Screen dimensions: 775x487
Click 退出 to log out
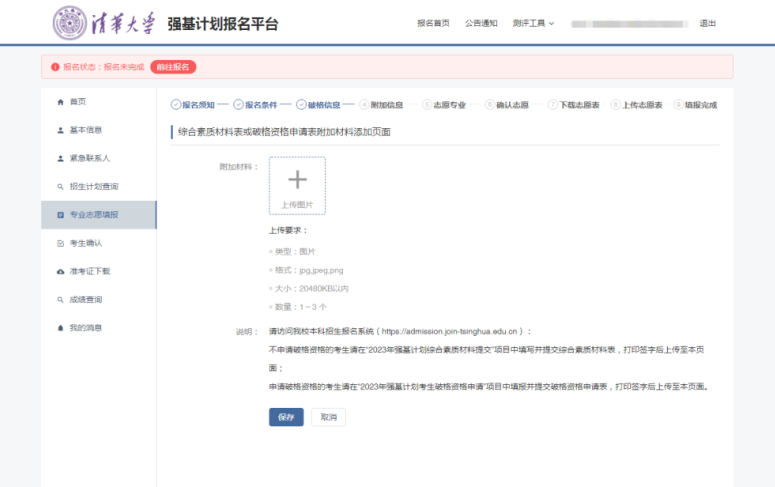[x=708, y=23]
